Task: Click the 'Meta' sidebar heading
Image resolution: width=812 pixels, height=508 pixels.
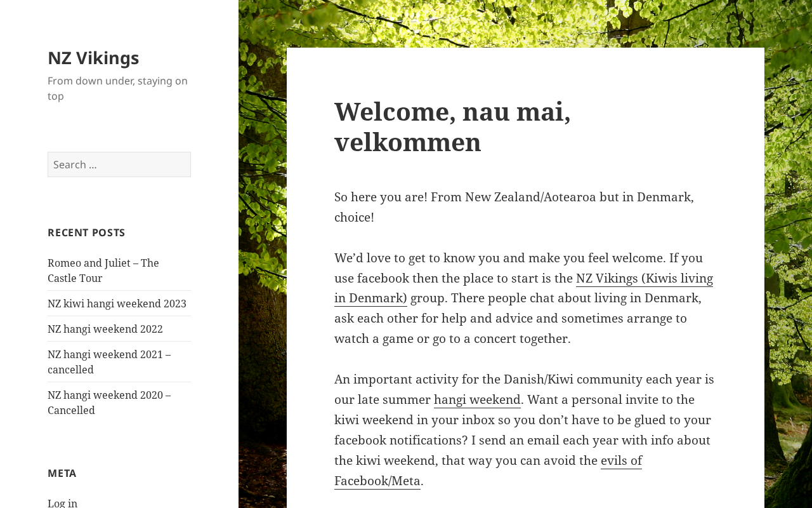Action: 62,473
